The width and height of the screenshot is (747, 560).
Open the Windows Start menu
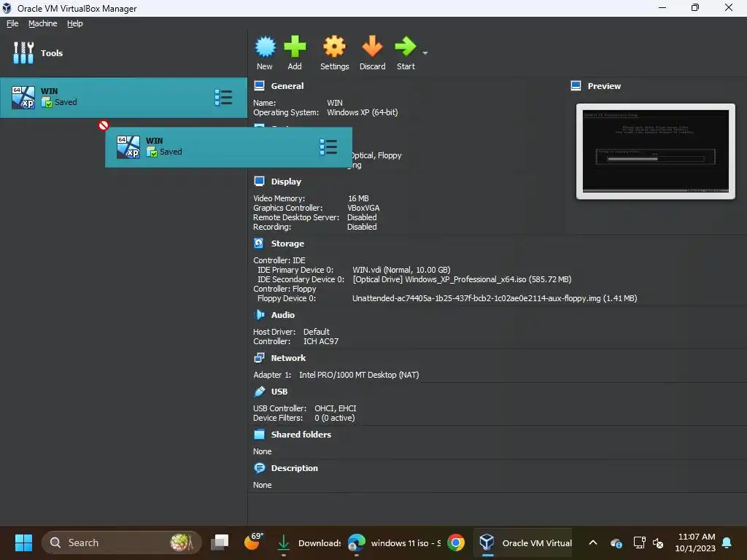coord(23,542)
